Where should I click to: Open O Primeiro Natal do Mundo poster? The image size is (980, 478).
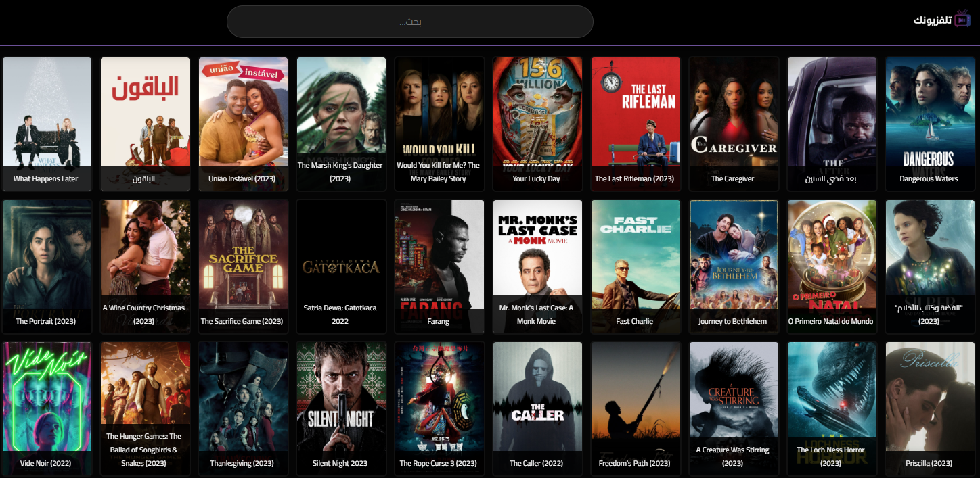point(832,266)
